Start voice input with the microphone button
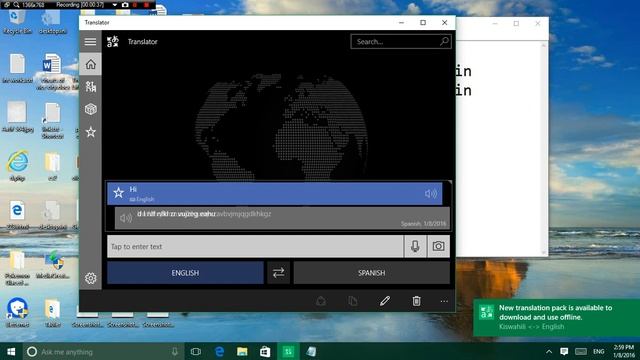This screenshot has width=640, height=360. [415, 247]
